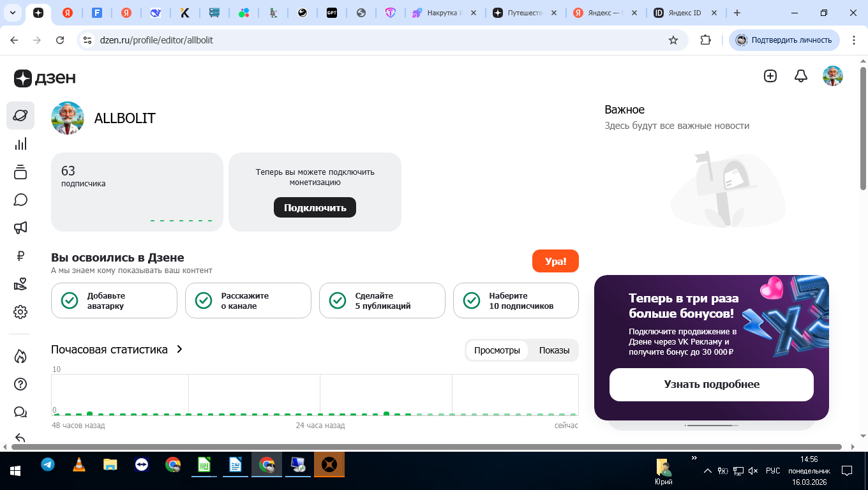The image size is (868, 490).
Task: Open the Почасовая статистика heading link
Action: pyautogui.click(x=109, y=349)
